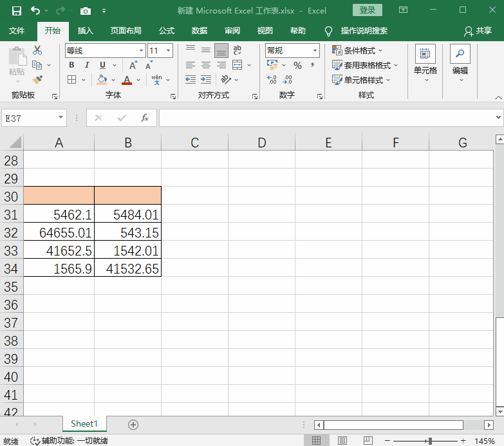Screen dimensions: 504x446
Task: Apply the red font color A
Action: point(127,80)
